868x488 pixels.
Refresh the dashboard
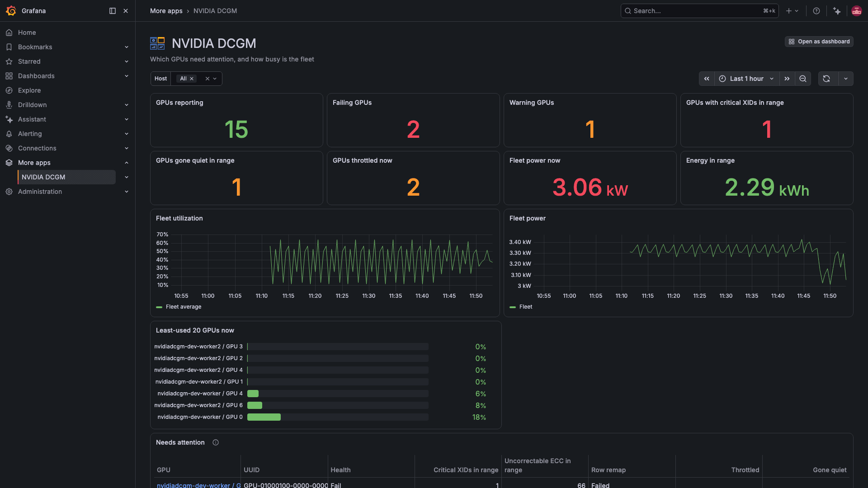click(x=826, y=79)
